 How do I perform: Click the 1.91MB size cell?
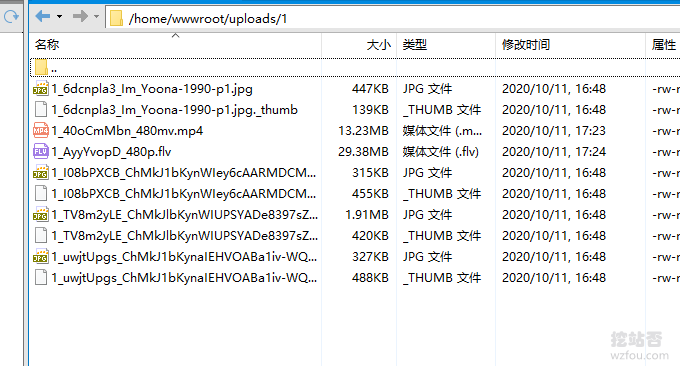pyautogui.click(x=367, y=215)
